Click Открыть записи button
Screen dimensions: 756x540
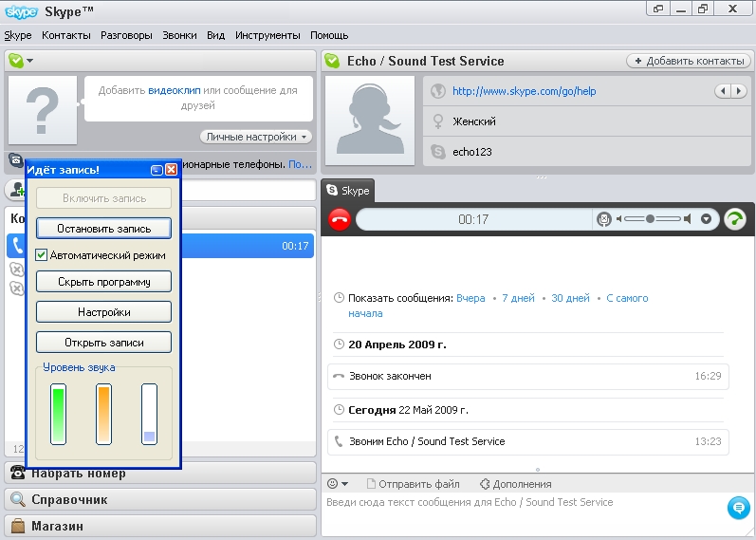pyautogui.click(x=103, y=343)
